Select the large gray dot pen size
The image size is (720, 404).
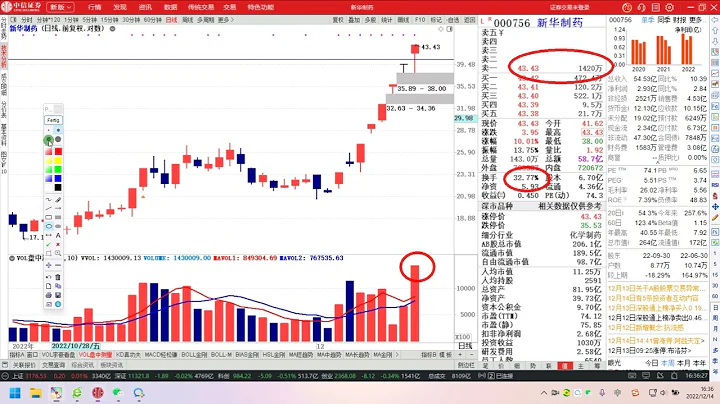[x=58, y=139]
